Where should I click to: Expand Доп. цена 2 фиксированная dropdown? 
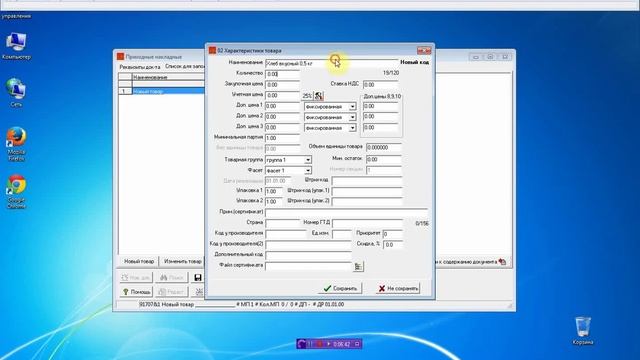(x=352, y=117)
